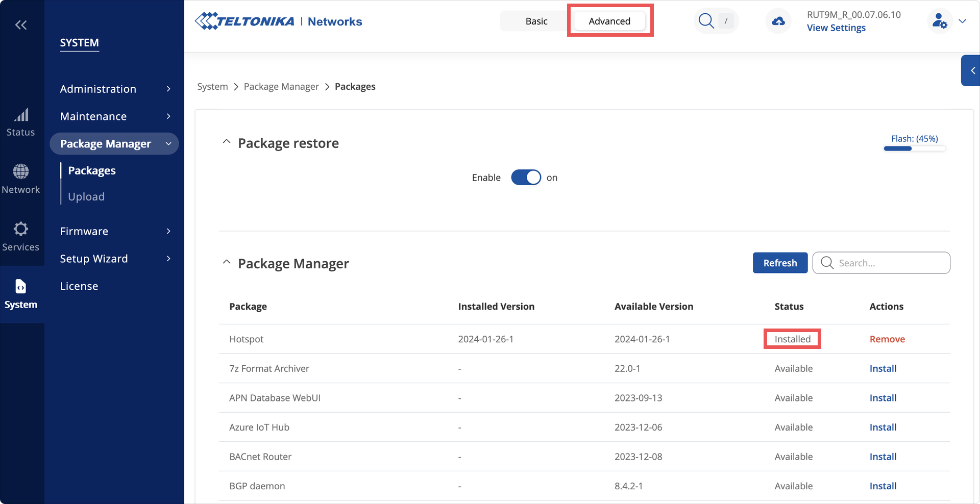Viewport: 980px width, 504px height.
Task: Disable the Package restore Enable toggle
Action: pos(526,178)
